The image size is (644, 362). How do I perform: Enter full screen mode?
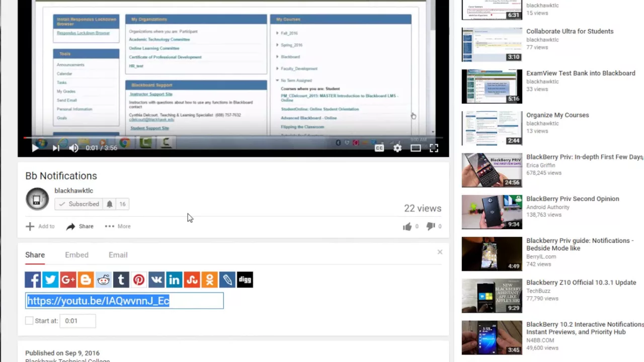click(434, 148)
